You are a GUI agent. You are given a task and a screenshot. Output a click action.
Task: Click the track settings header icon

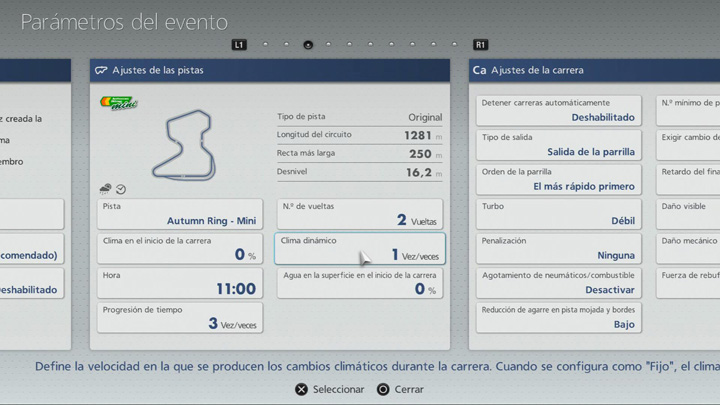[101, 71]
